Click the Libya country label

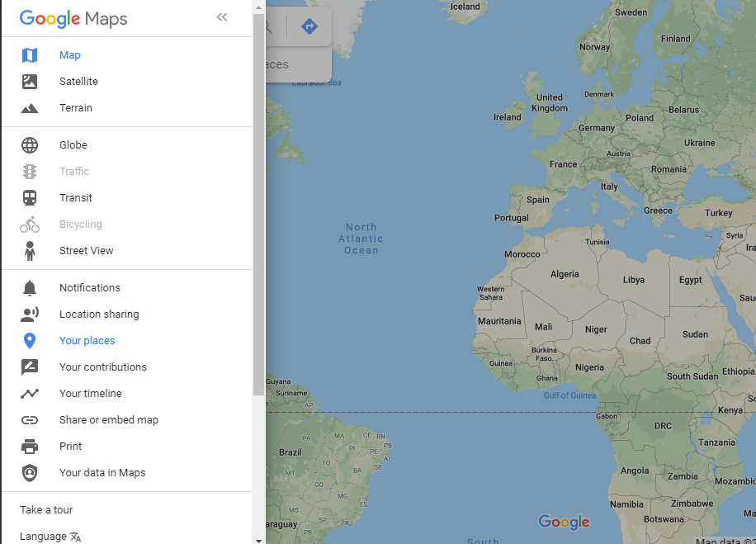pyautogui.click(x=633, y=280)
